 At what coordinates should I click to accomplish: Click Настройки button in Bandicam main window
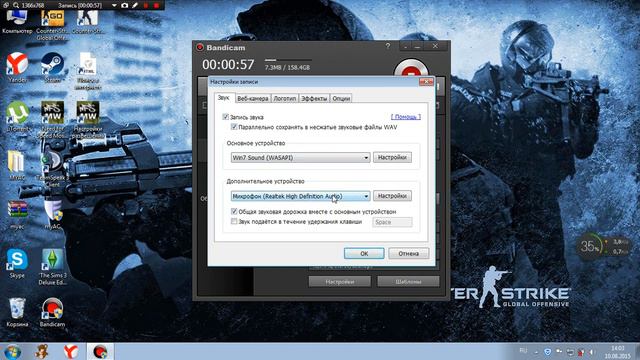pyautogui.click(x=340, y=282)
